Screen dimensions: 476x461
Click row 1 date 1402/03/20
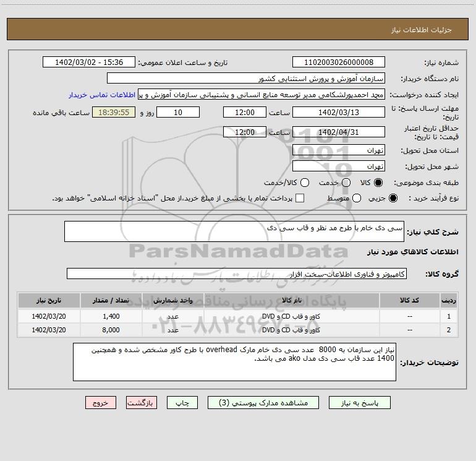click(49, 316)
